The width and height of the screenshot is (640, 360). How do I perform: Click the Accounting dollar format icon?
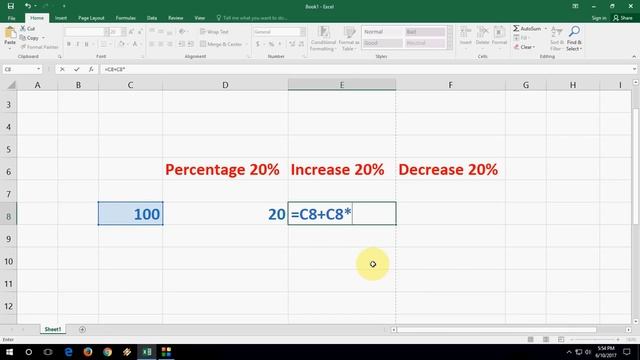(258, 44)
